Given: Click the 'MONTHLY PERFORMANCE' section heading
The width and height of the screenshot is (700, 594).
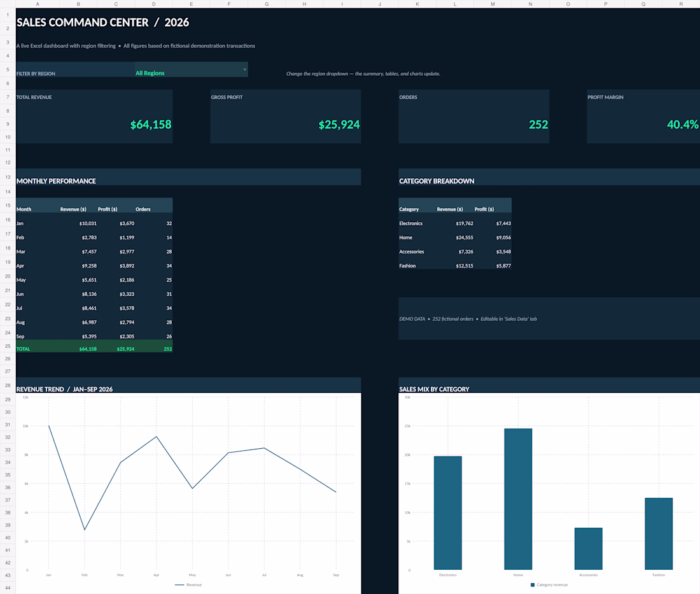Looking at the screenshot, I should [x=56, y=181].
